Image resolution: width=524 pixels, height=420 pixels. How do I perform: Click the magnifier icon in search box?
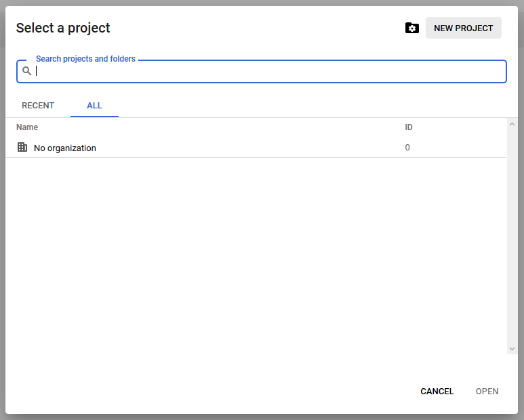click(26, 70)
